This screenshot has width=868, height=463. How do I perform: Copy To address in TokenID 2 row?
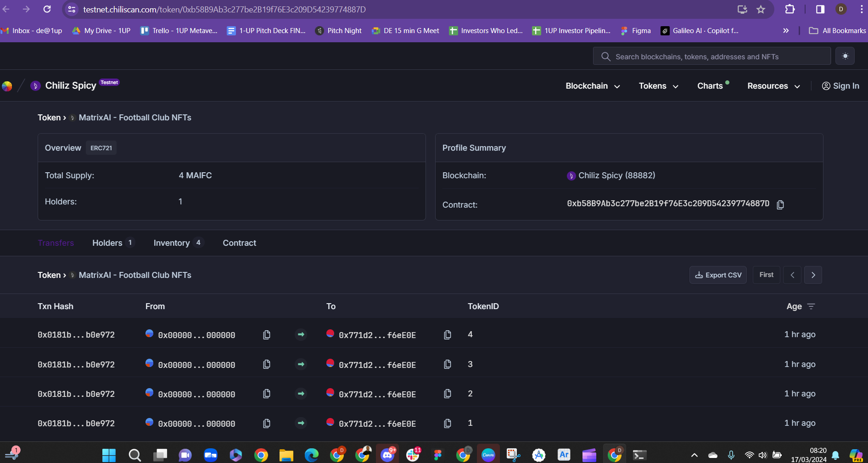coord(448,394)
